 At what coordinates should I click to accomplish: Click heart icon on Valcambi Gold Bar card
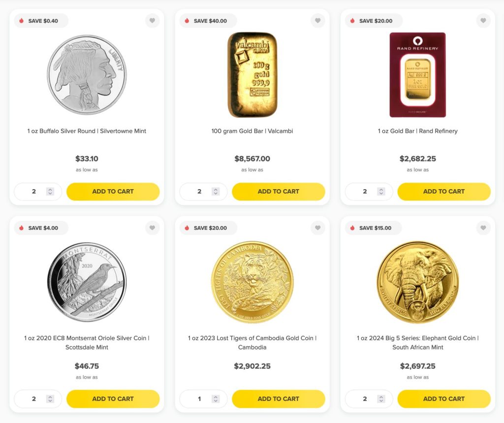pyautogui.click(x=317, y=21)
